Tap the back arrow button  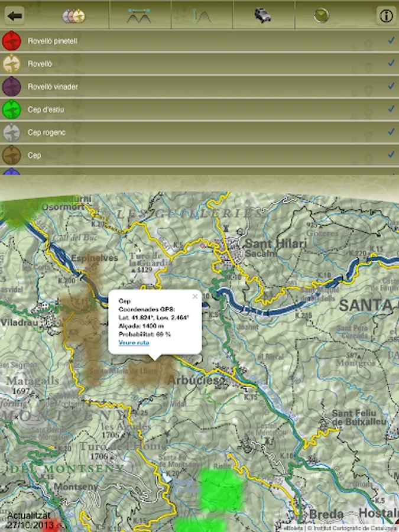tap(14, 15)
